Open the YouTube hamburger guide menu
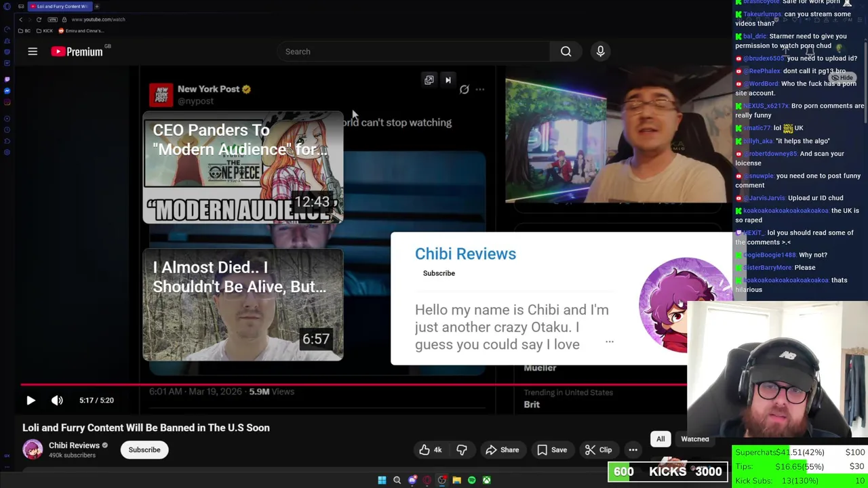Viewport: 868px width, 488px height. pos(33,52)
